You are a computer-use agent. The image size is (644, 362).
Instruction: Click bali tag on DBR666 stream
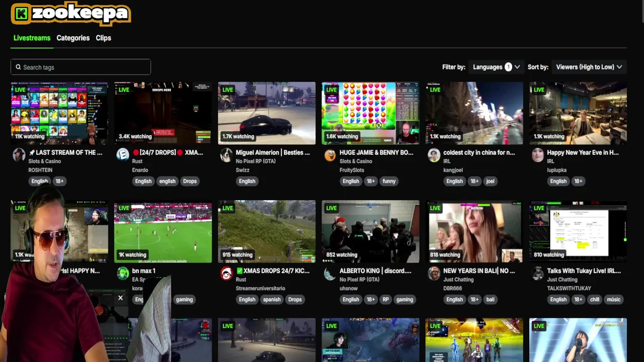tap(490, 299)
